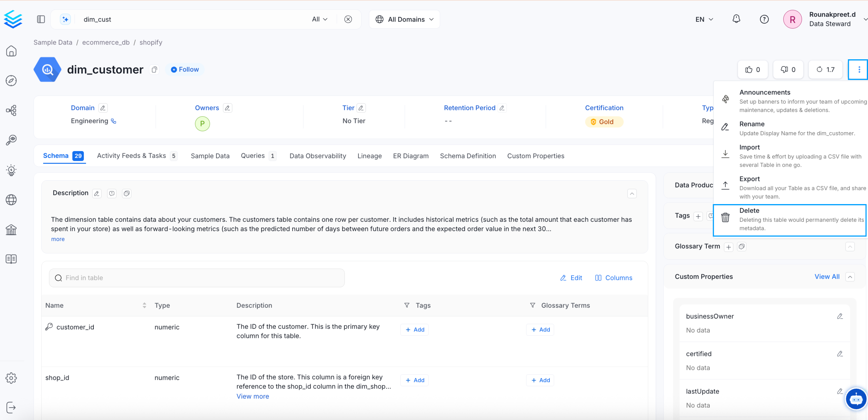Sort the Name column
The height and width of the screenshot is (420, 868).
pos(144,305)
